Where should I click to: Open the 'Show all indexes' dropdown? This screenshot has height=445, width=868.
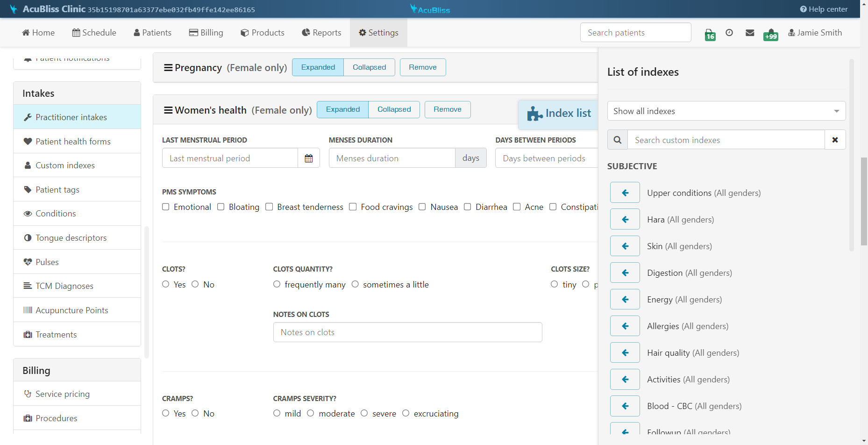coord(726,111)
